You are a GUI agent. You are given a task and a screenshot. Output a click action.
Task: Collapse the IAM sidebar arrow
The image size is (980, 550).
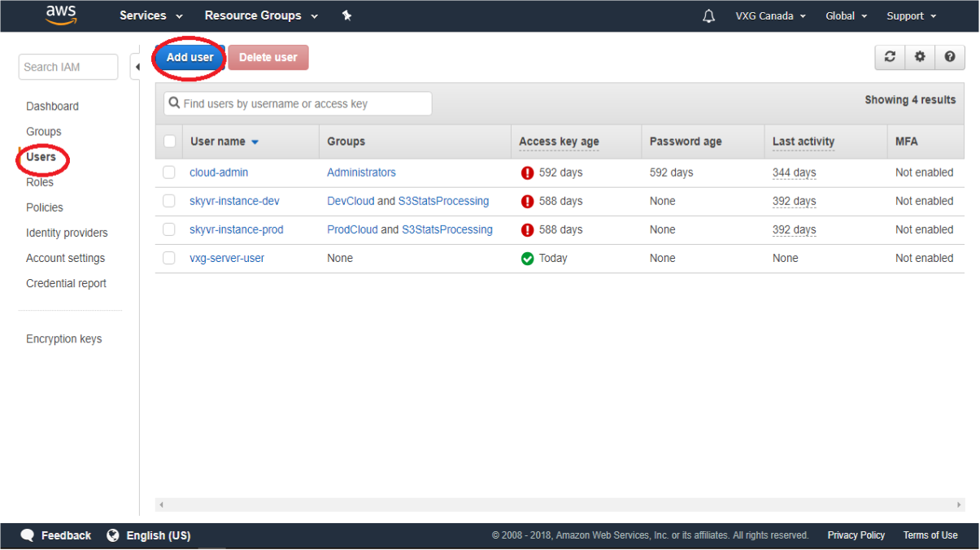click(x=137, y=67)
